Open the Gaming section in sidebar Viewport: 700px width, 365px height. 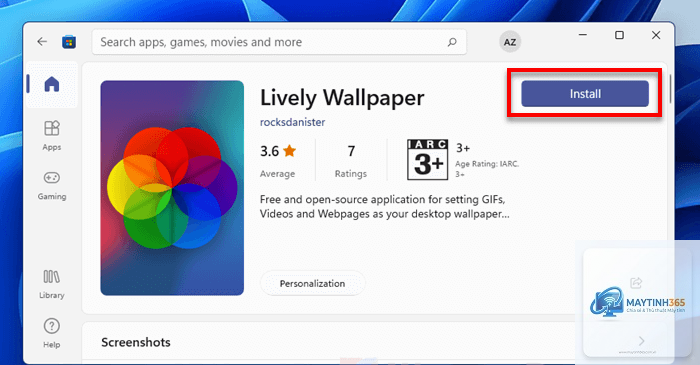pyautogui.click(x=52, y=186)
